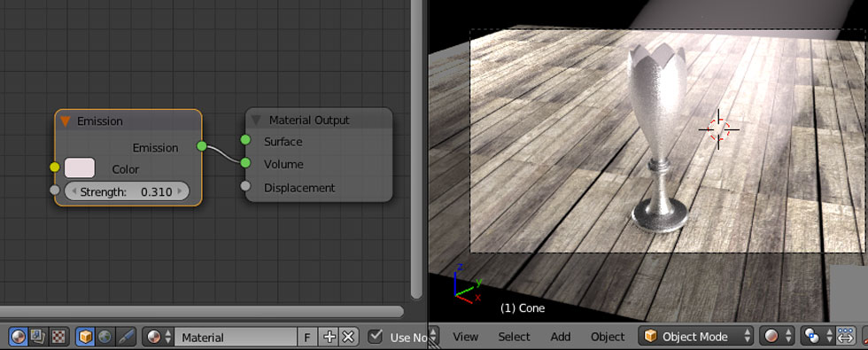Select object shader type cube icon
The image size is (868, 350).
point(85,337)
